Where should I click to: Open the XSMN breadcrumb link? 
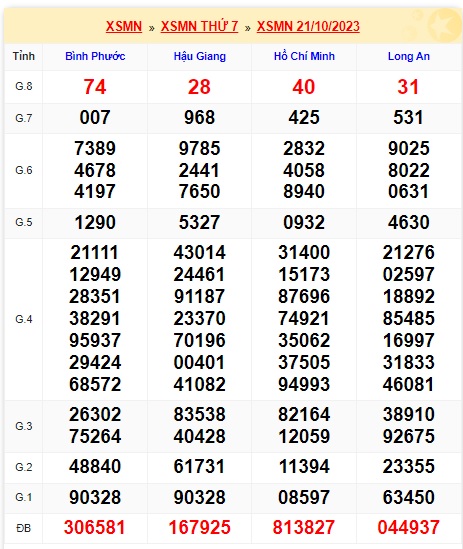point(124,27)
